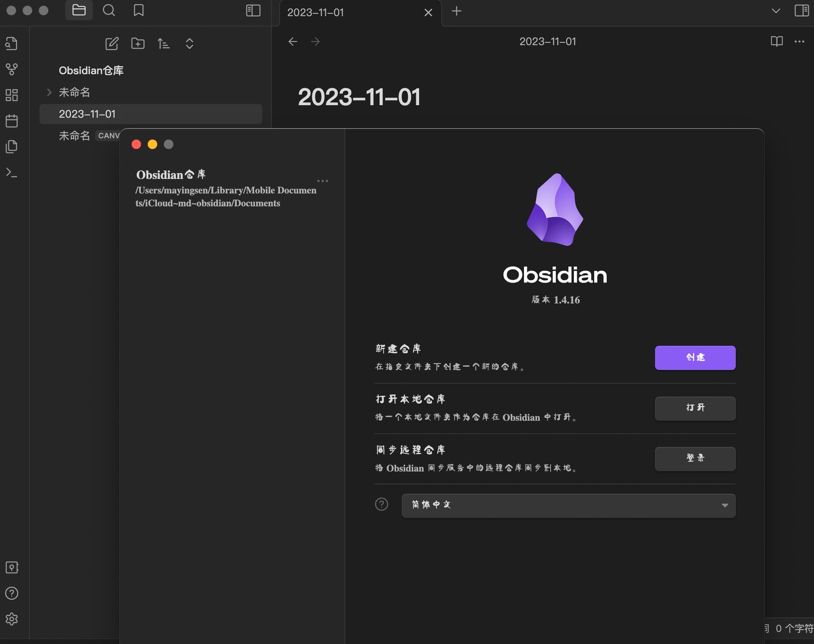Create new canvas ribbon icon
The width and height of the screenshot is (814, 644).
[x=11, y=95]
